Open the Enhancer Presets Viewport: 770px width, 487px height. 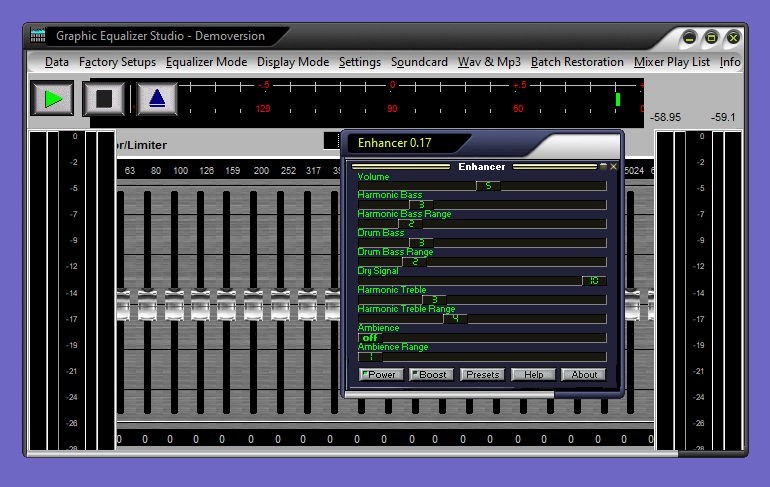pos(482,375)
